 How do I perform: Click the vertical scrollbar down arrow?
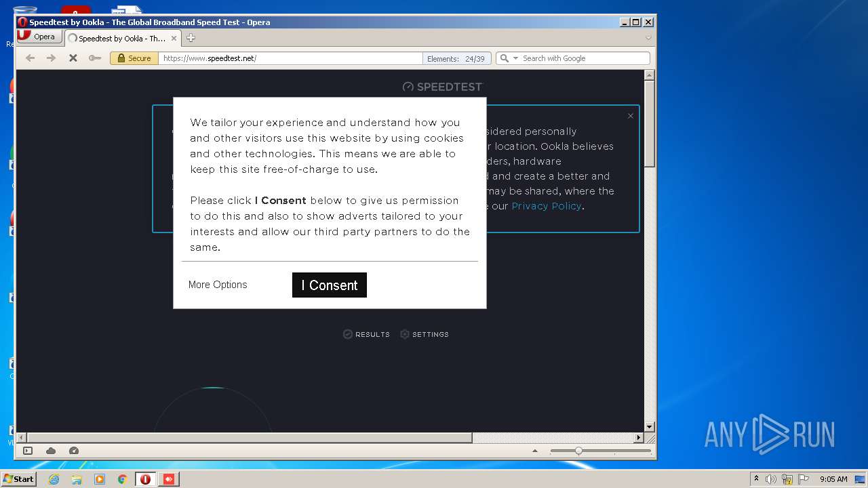tap(649, 426)
